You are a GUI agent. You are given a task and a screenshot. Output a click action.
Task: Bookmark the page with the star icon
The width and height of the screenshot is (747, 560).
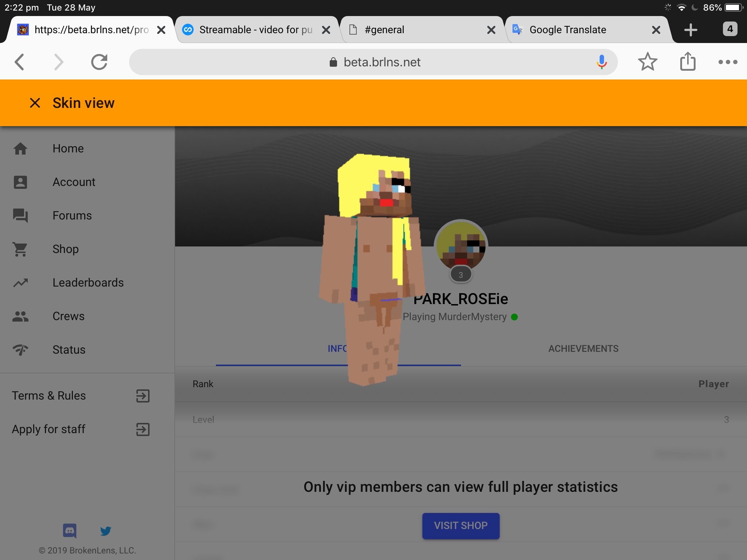click(x=647, y=62)
